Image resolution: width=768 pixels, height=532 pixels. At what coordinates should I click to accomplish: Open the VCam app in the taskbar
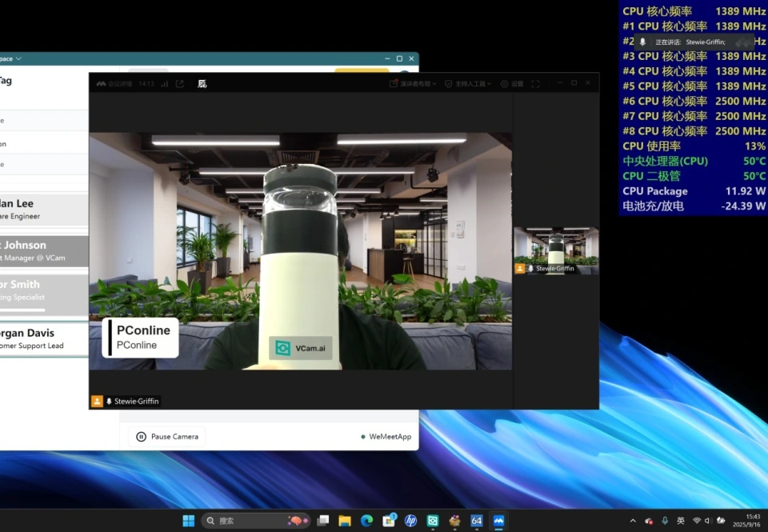tap(433, 521)
